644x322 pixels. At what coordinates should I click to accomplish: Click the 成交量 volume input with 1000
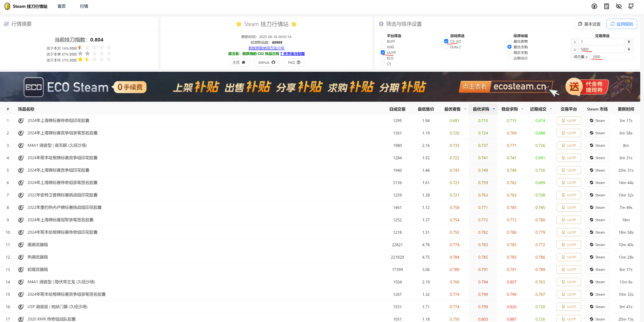pyautogui.click(x=612, y=57)
